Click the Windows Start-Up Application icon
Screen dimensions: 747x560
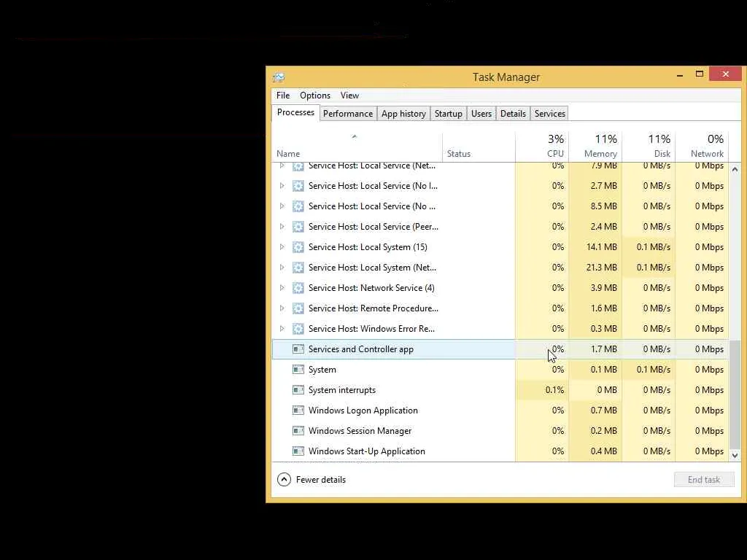(x=298, y=451)
